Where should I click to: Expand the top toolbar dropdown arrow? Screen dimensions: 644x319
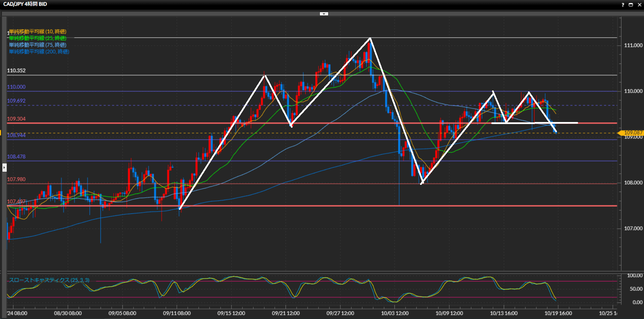click(324, 14)
